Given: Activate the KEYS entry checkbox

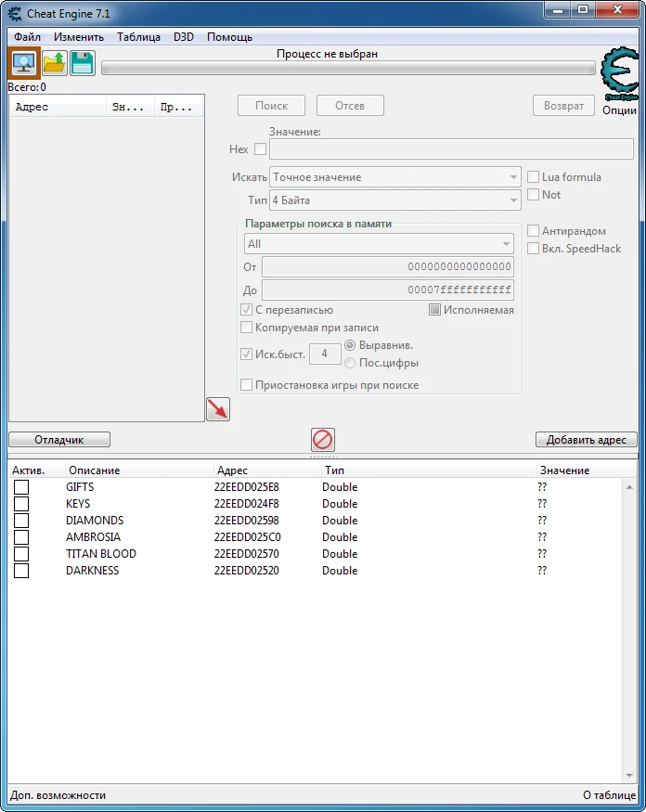Looking at the screenshot, I should pyautogui.click(x=21, y=503).
